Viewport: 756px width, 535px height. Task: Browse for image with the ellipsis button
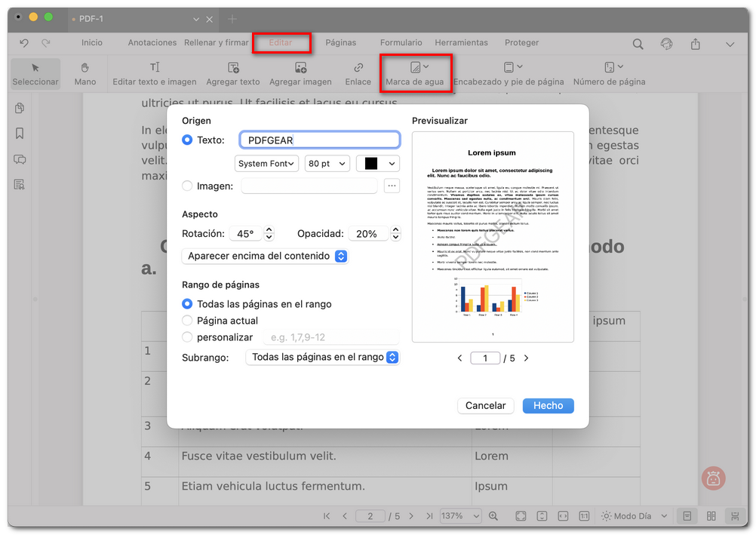point(392,186)
